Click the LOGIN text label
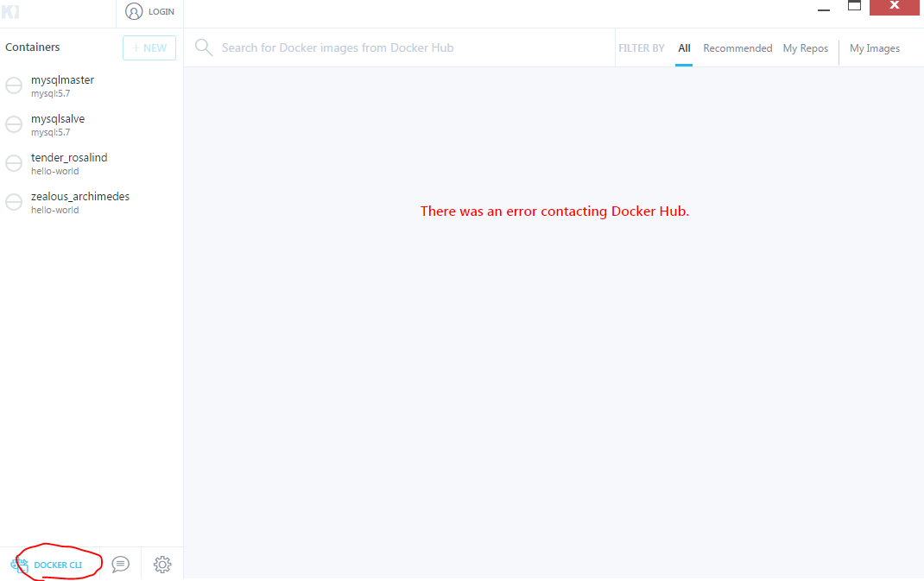 click(161, 12)
